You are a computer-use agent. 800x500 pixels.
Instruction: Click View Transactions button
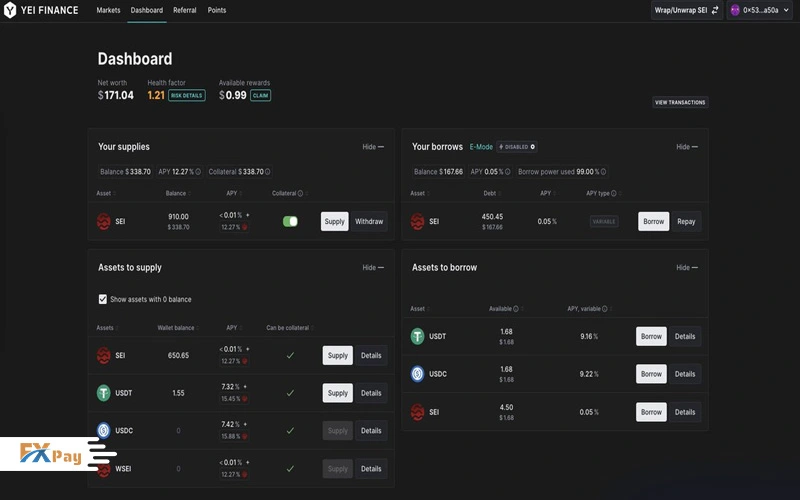click(x=680, y=102)
